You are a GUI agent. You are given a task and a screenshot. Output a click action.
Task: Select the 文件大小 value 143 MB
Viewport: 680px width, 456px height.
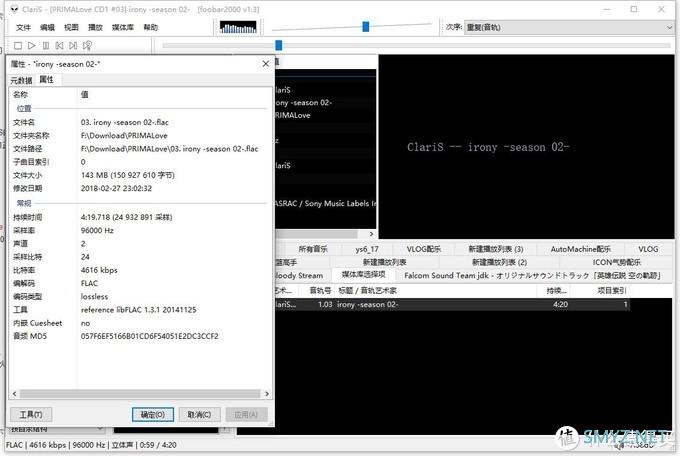click(128, 175)
